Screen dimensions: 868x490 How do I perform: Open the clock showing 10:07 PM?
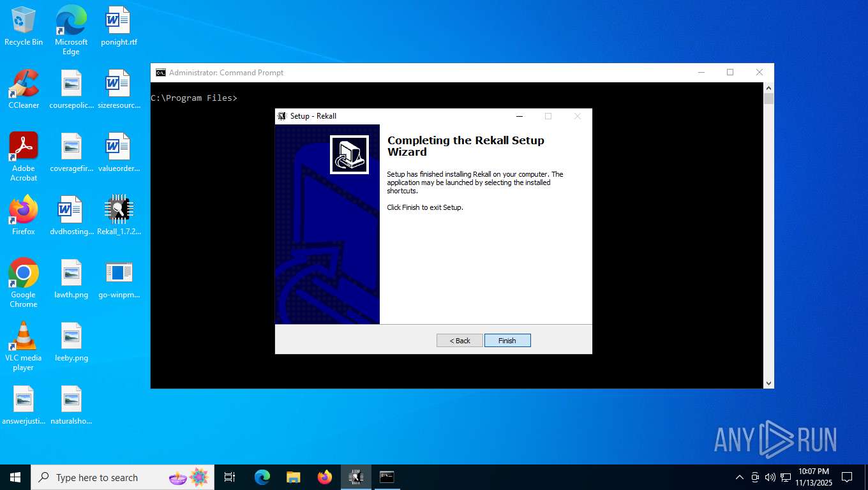pos(814,477)
